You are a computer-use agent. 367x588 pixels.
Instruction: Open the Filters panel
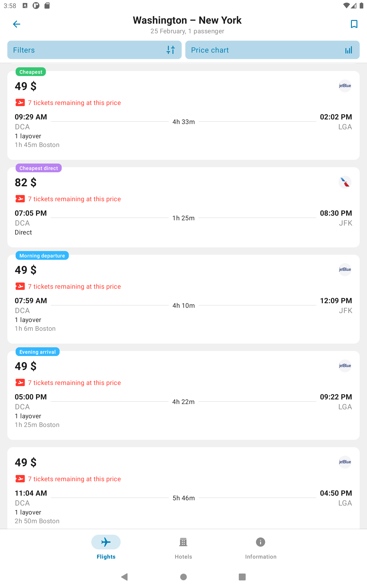point(95,50)
